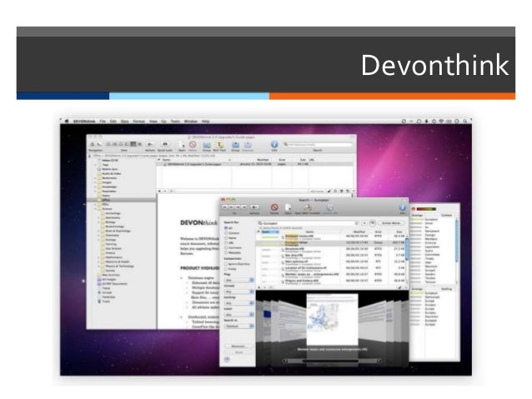This screenshot has height=399, width=532.
Task: Expand the PDFs folder in sidebar
Action: pyautogui.click(x=95, y=204)
